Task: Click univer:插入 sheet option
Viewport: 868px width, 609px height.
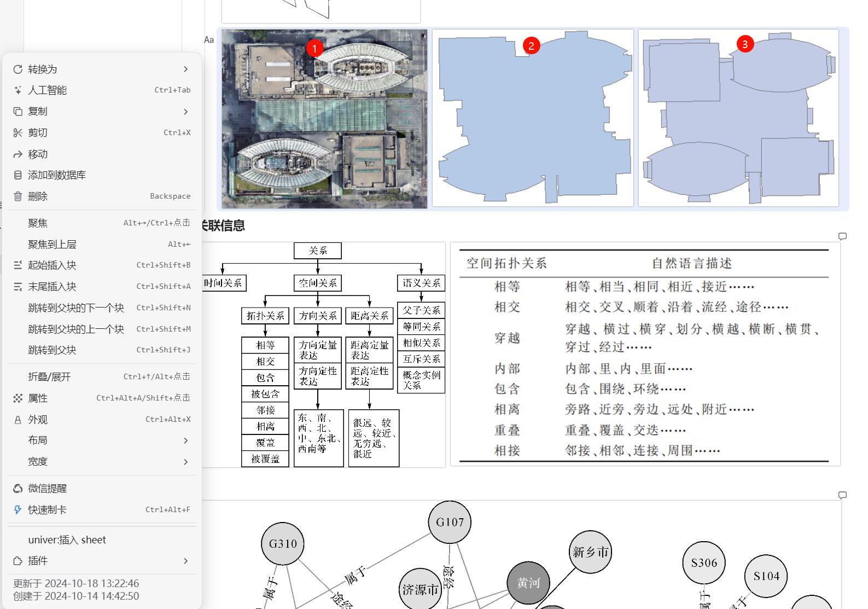Action: click(67, 540)
